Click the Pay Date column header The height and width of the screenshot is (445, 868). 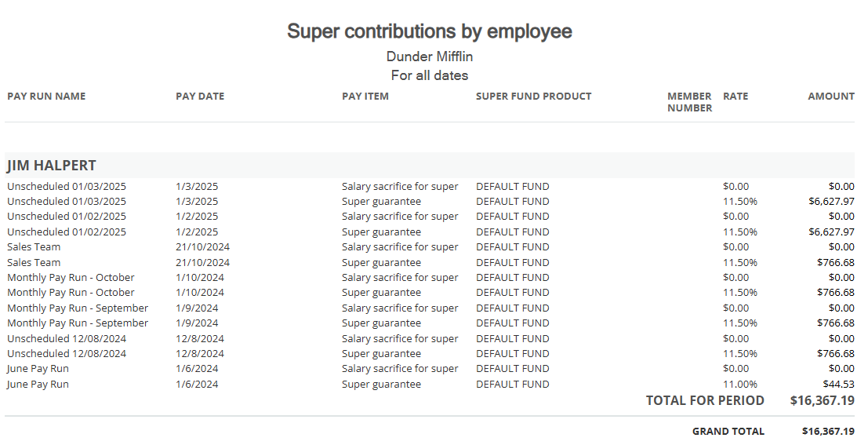(200, 97)
